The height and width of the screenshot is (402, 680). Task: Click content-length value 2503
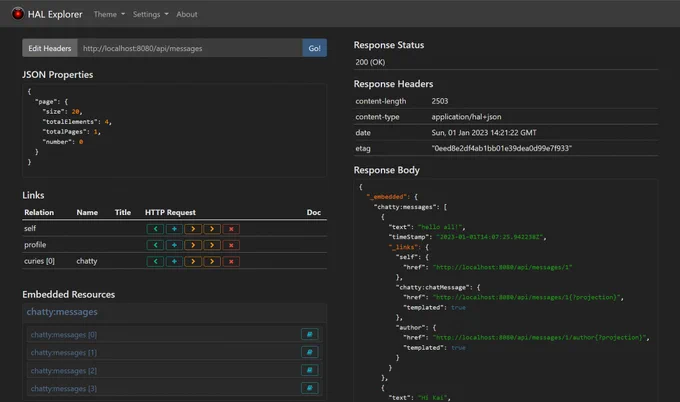tap(440, 101)
